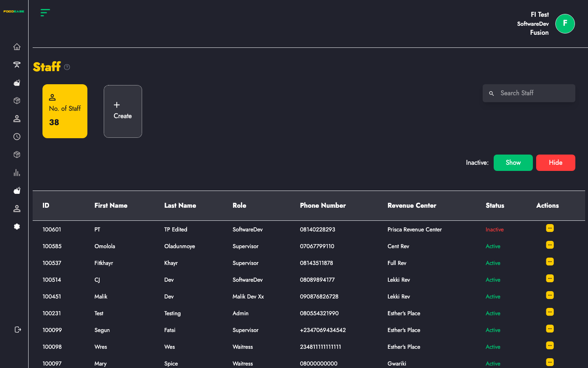Viewport: 588px width, 368px height.
Task: Click the Phone Number column header
Action: (x=323, y=206)
